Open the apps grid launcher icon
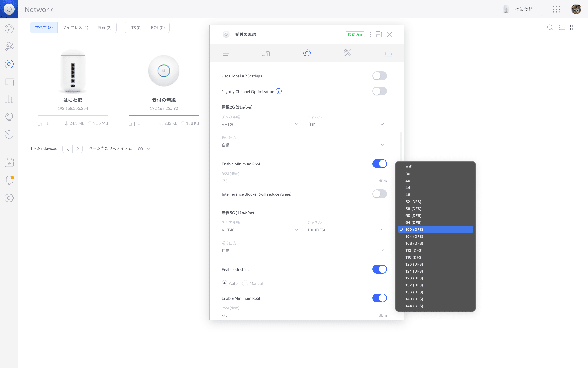This screenshot has width=588, height=368. tap(556, 9)
